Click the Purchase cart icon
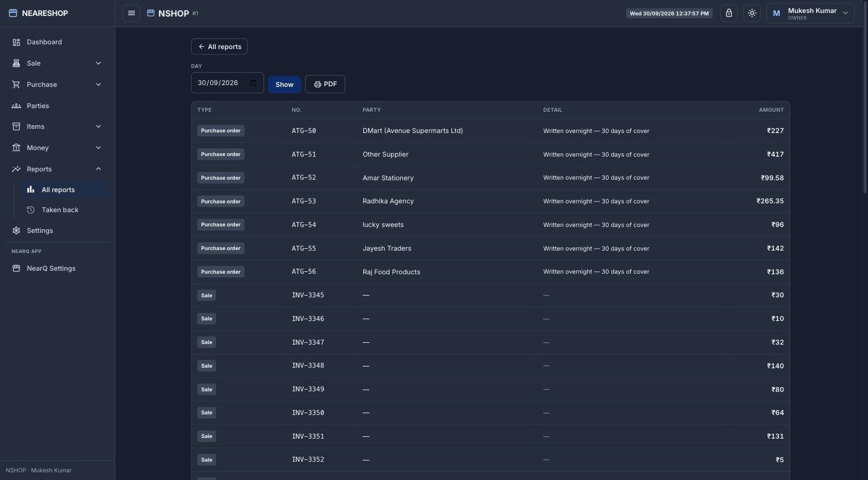The height and width of the screenshot is (480, 868). coord(16,85)
